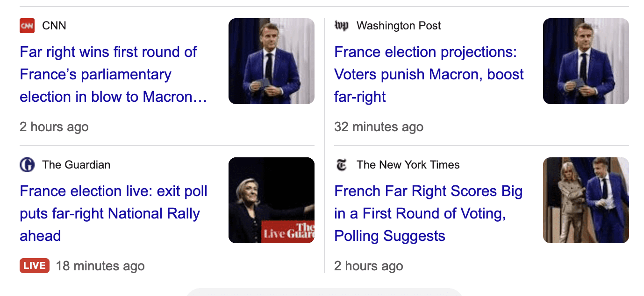The height and width of the screenshot is (296, 644).
Task: Click 'The New York Times' source name
Action: (x=408, y=165)
